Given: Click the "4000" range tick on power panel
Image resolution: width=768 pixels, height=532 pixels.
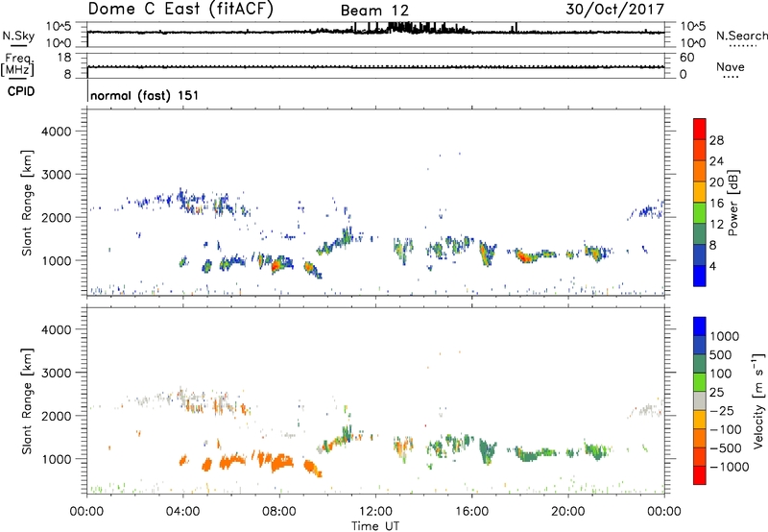Looking at the screenshot, I should pyautogui.click(x=57, y=132).
